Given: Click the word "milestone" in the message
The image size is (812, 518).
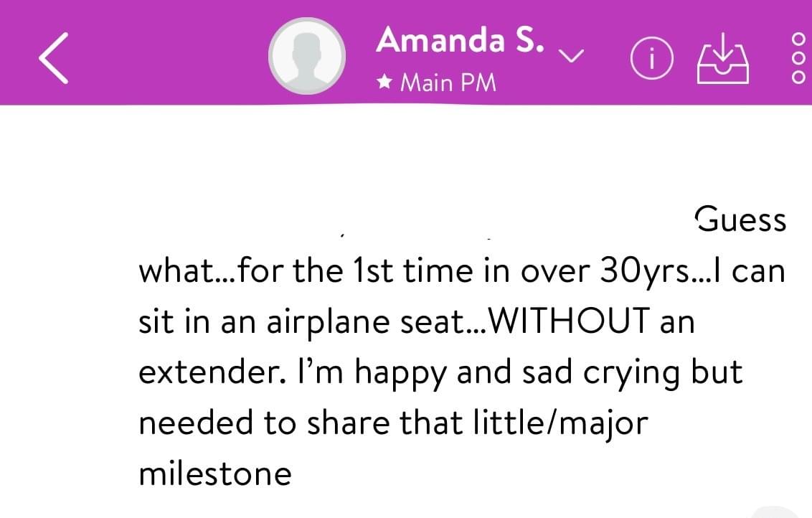Looking at the screenshot, I should tap(215, 473).
